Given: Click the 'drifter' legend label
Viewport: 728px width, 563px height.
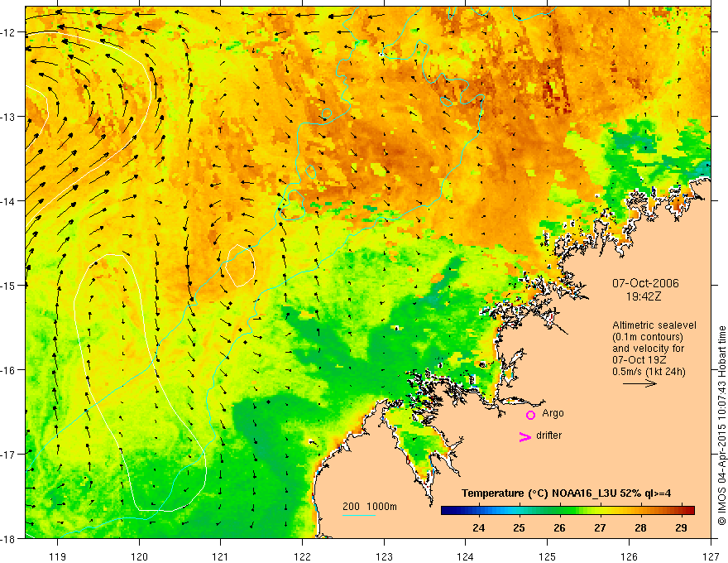Looking at the screenshot, I should click(548, 435).
